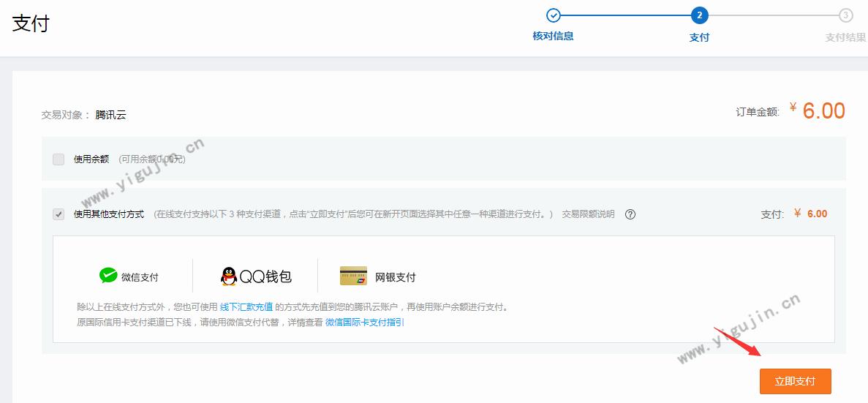Click the 使用余额 label text

91,159
